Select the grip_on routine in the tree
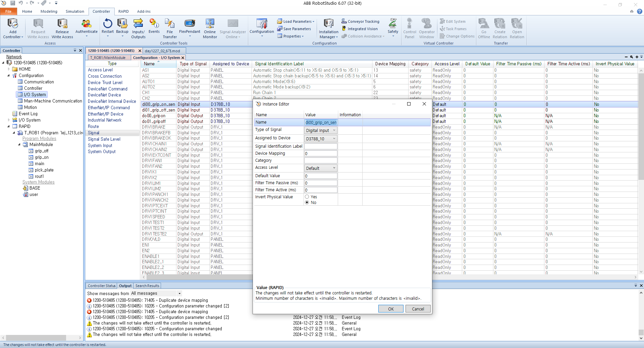This screenshot has height=348, width=644. tap(42, 157)
